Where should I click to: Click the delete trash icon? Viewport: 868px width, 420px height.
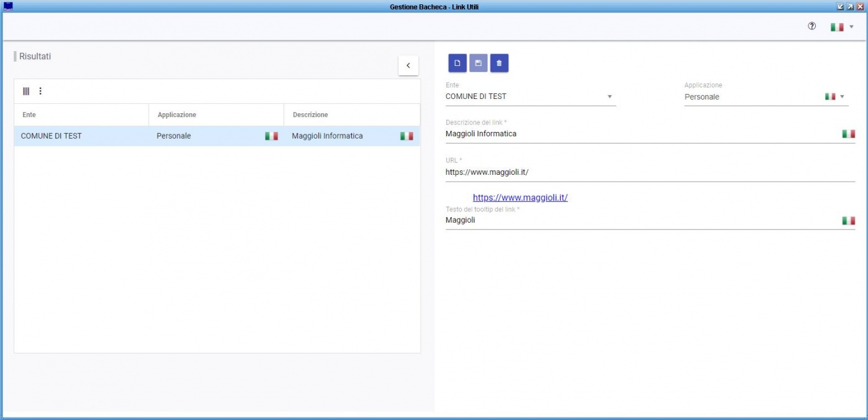point(499,63)
